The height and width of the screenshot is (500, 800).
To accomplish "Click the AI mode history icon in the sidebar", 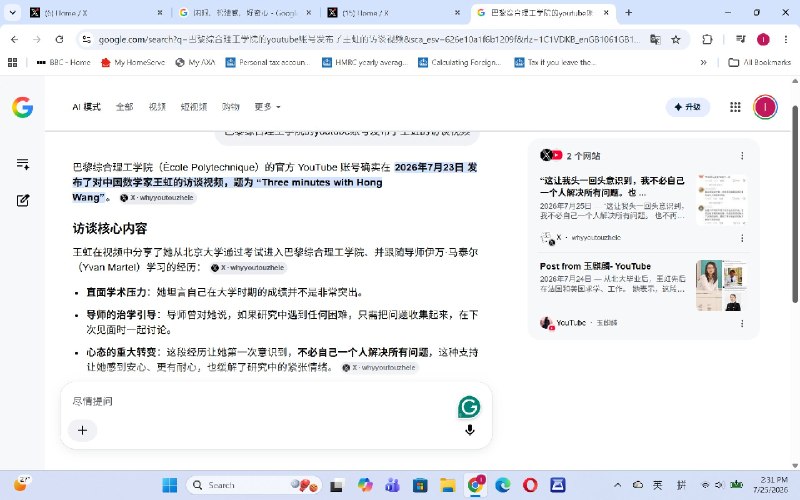I will 22,164.
